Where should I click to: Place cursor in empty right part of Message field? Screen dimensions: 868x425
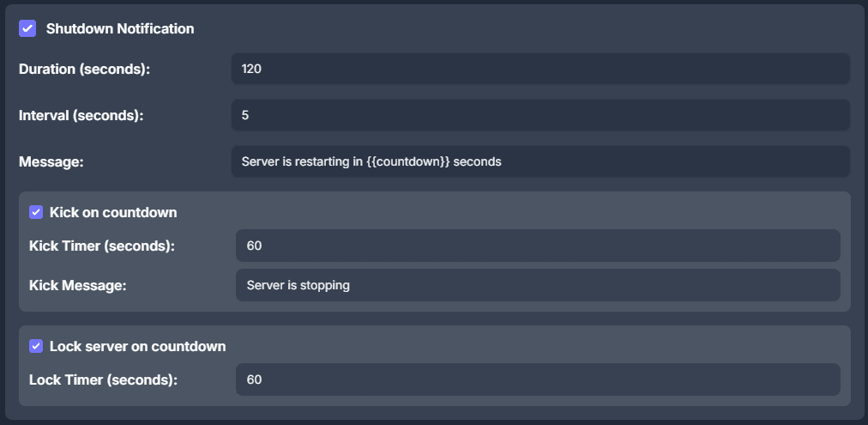point(675,161)
